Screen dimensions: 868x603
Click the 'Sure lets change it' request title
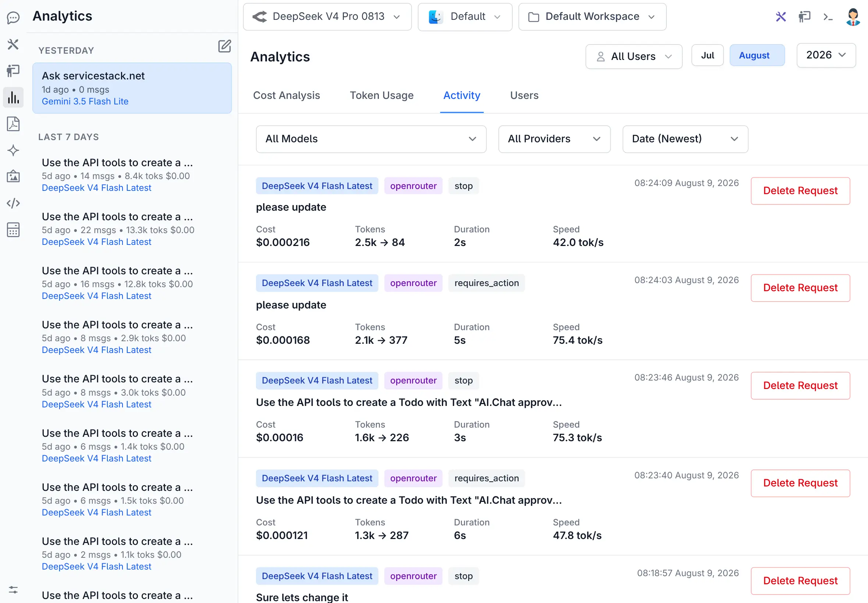click(x=302, y=597)
